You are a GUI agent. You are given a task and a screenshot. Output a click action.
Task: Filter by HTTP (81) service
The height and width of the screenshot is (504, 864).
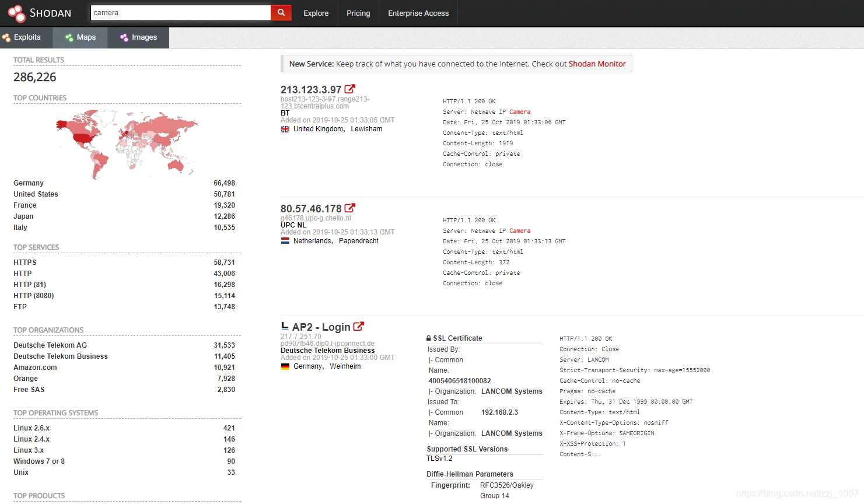30,285
